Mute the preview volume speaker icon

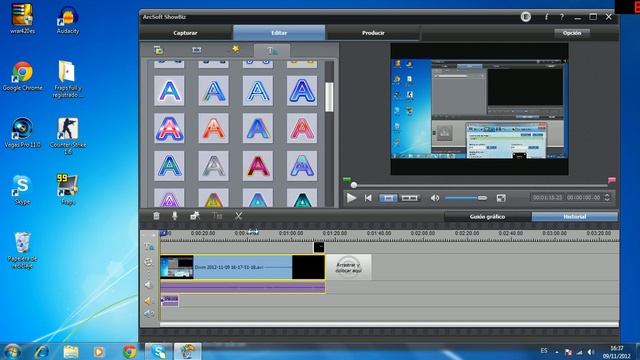[x=435, y=198]
